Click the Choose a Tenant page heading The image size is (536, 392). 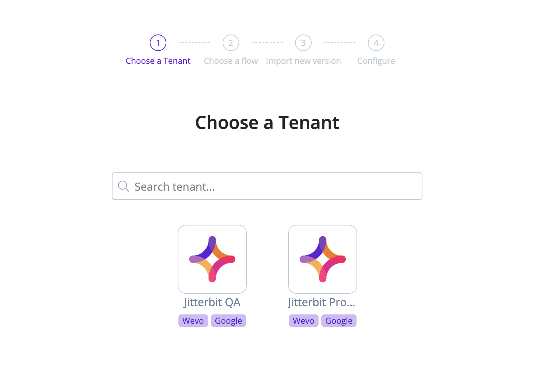pyautogui.click(x=267, y=123)
